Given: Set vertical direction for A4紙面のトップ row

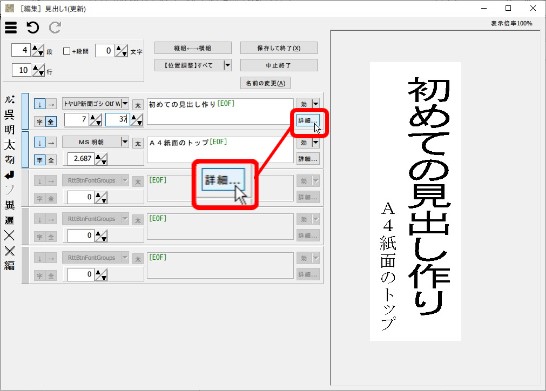Looking at the screenshot, I should point(40,142).
